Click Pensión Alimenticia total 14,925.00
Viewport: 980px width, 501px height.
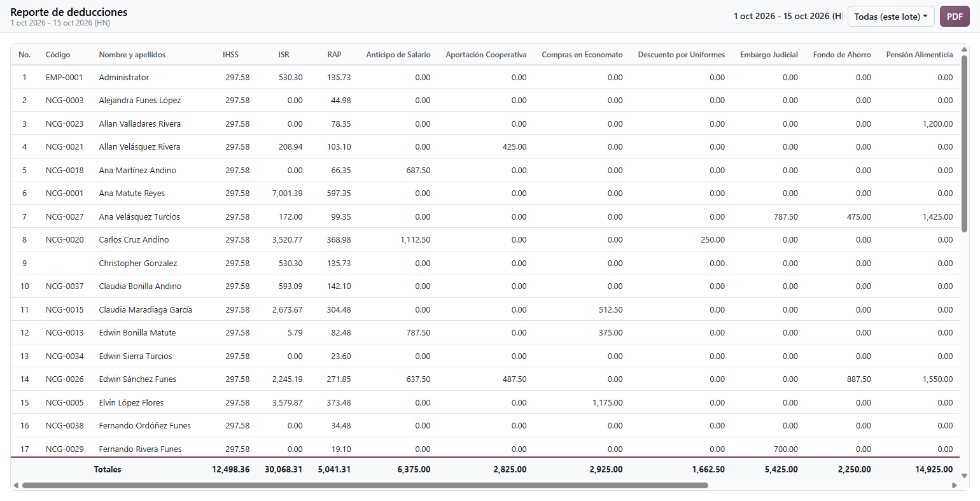pos(934,469)
